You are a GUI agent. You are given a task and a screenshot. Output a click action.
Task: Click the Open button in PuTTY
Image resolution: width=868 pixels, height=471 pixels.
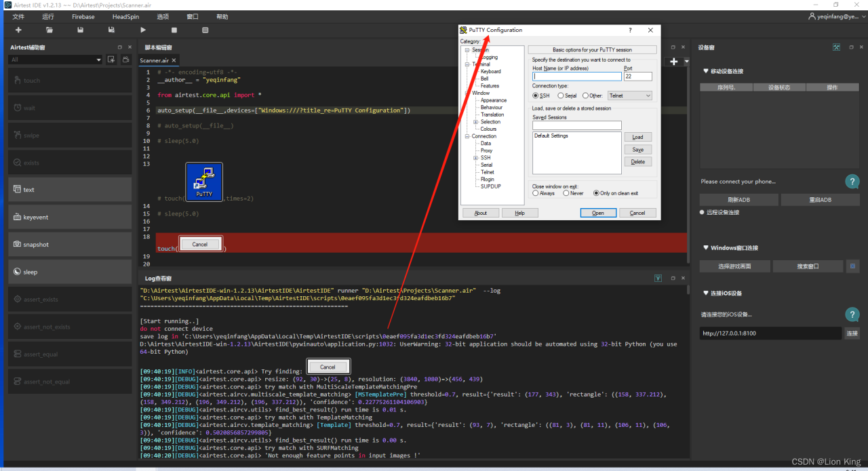(598, 213)
